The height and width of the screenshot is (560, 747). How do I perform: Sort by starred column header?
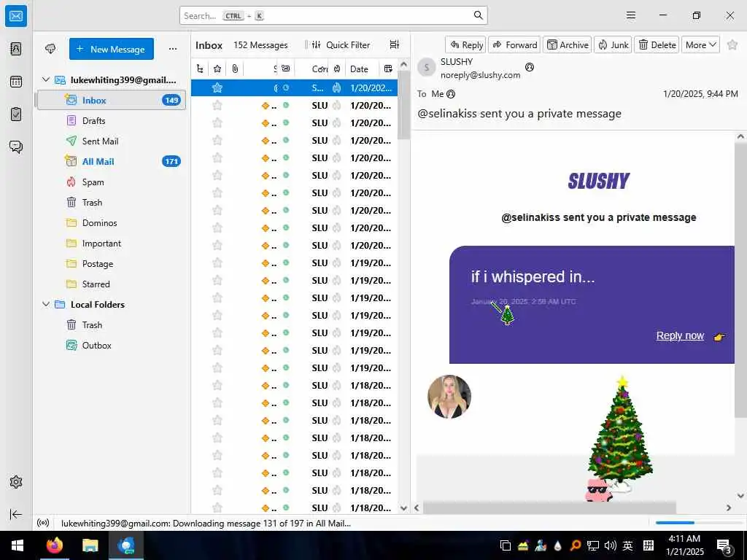click(217, 69)
